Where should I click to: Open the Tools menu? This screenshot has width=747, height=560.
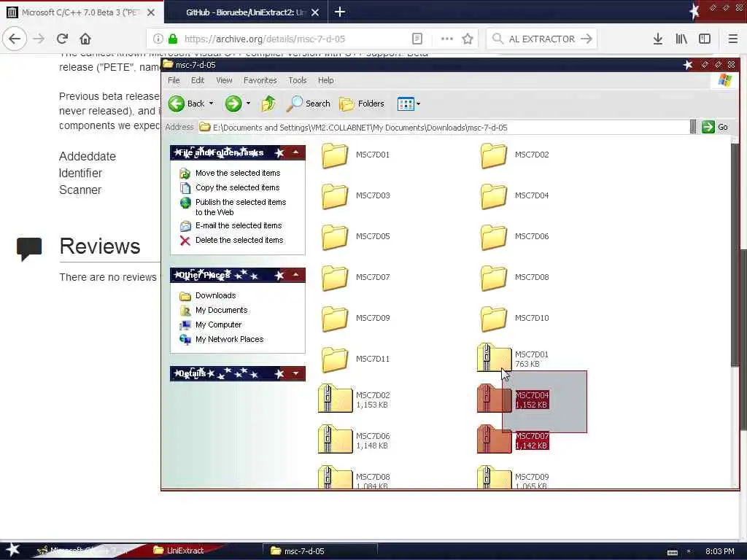(x=298, y=80)
